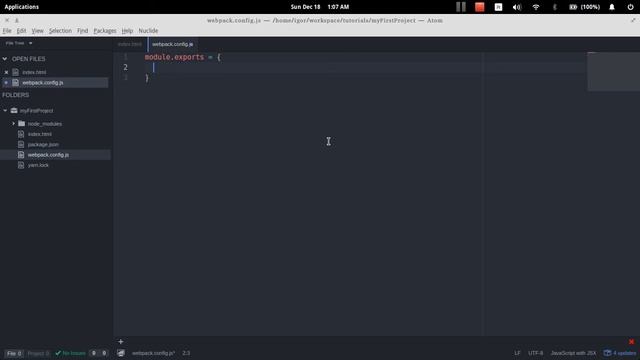Click the webpack.config.js file name in status bar
The width and height of the screenshot is (640, 360).
pyautogui.click(x=153, y=353)
